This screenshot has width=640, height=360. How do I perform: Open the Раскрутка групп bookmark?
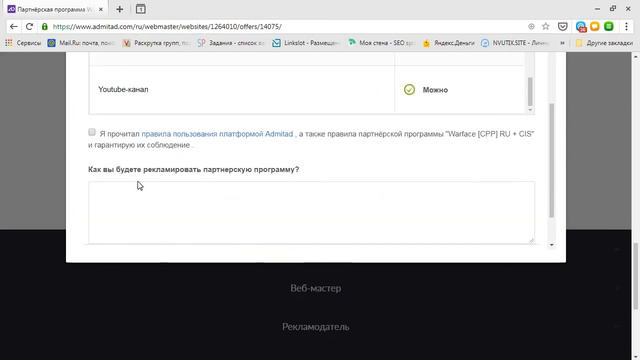point(156,43)
